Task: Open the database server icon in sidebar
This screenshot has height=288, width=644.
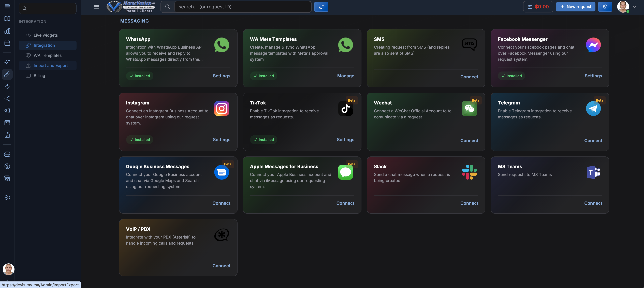Action: click(x=7, y=154)
